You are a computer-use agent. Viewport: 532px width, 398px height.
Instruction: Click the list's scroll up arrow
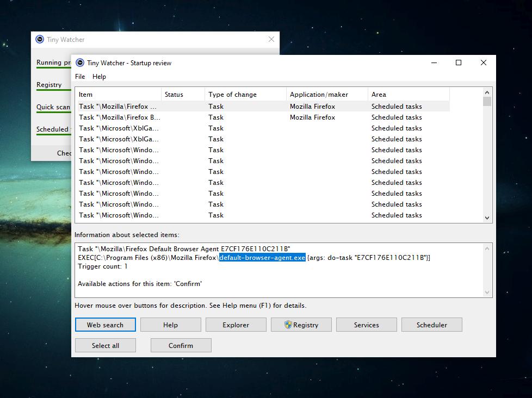click(487, 92)
